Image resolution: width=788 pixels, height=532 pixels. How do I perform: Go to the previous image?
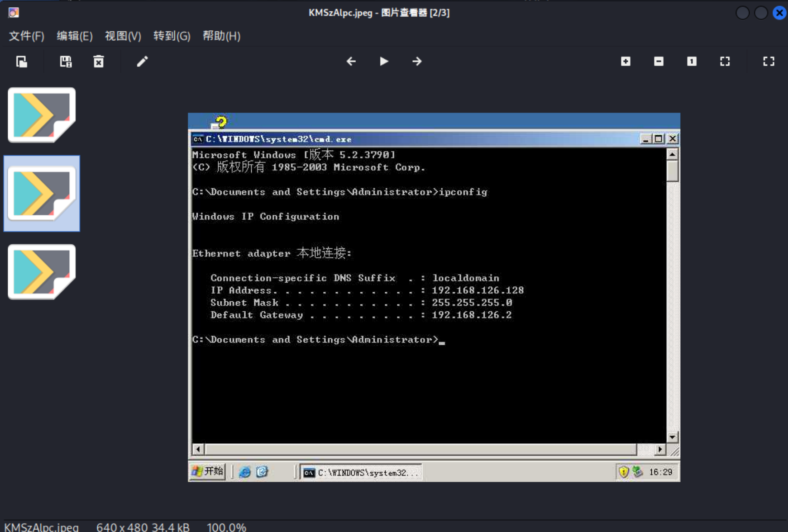click(x=351, y=62)
